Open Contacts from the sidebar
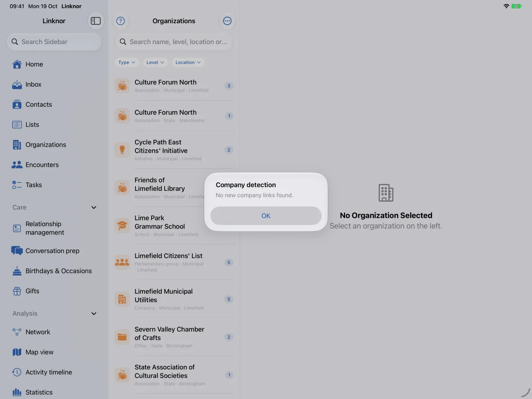This screenshot has height=399, width=532. click(x=54, y=104)
